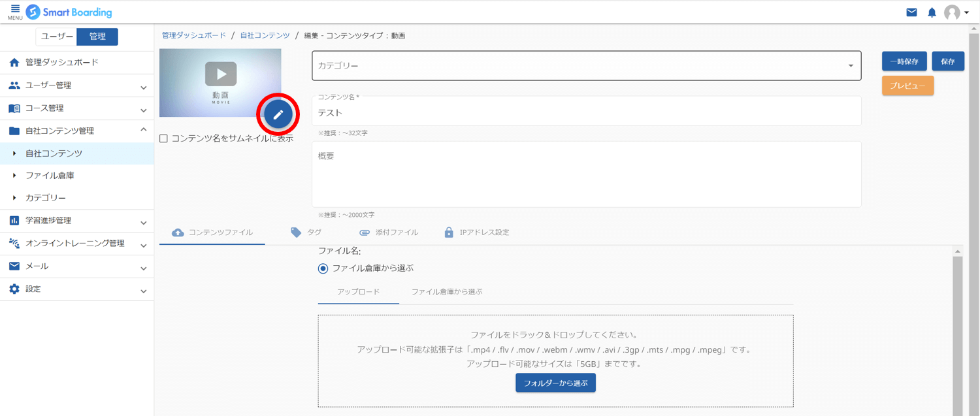The width and height of the screenshot is (980, 416).
Task: Switch to ユーザー mode toggle
Action: [56, 37]
